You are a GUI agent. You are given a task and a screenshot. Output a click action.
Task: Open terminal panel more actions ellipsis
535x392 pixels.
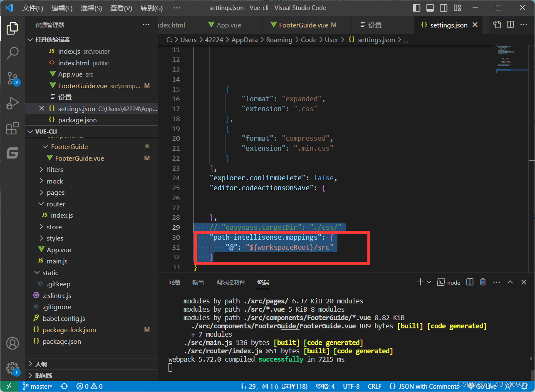496,282
